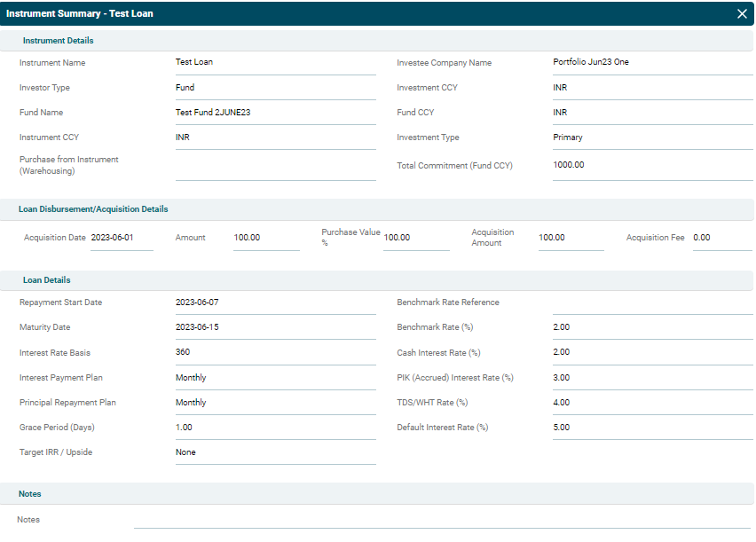756x542 pixels.
Task: Click the Instrument Name field
Action: [275, 63]
